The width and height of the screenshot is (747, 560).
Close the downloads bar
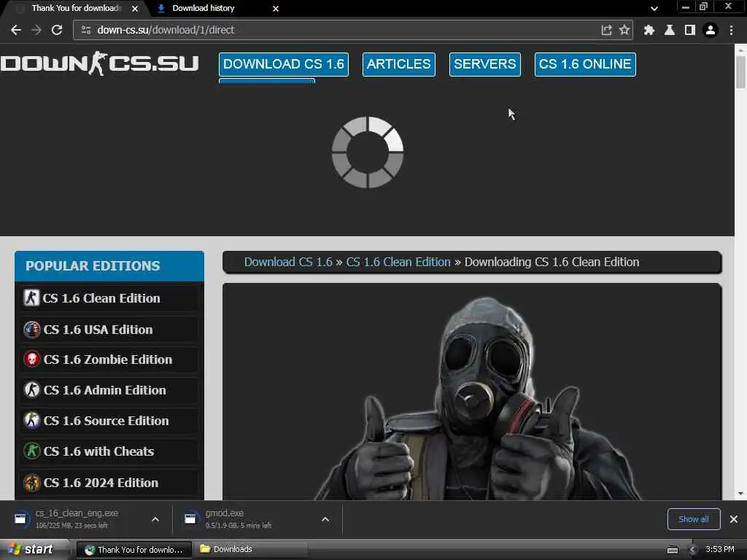click(x=734, y=519)
